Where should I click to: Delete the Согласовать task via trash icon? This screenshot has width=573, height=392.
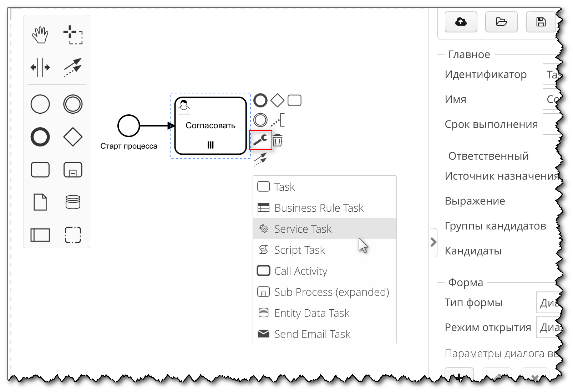click(278, 140)
